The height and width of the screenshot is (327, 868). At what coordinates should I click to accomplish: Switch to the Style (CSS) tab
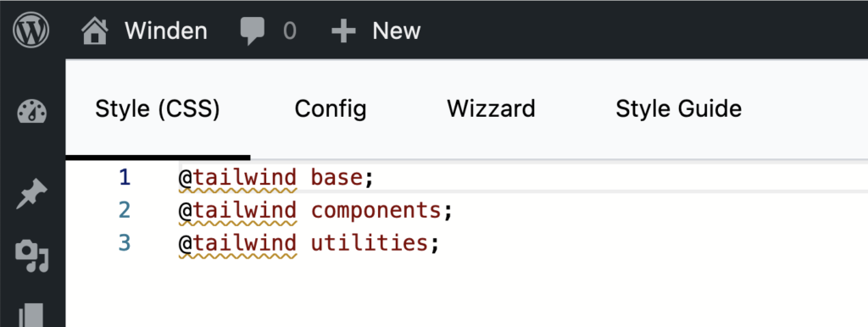158,109
